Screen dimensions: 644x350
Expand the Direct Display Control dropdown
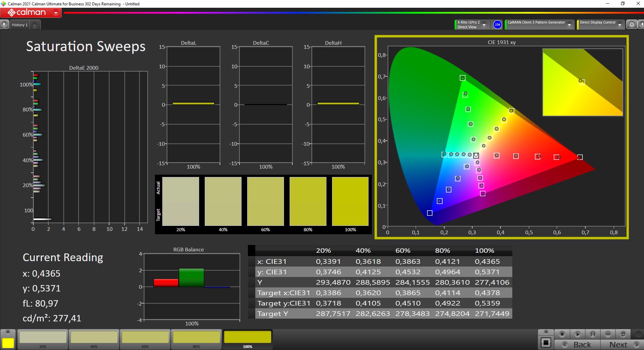point(619,25)
